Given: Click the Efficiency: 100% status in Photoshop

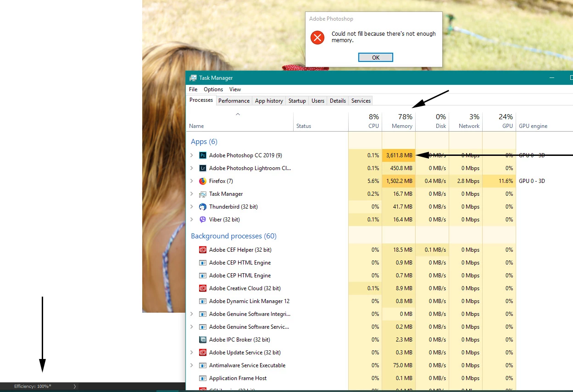Looking at the screenshot, I should point(33,386).
